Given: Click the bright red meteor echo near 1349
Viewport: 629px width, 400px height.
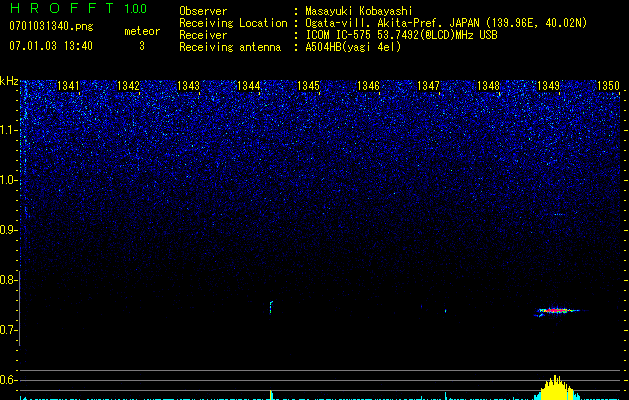Looking at the screenshot, I should 556,311.
